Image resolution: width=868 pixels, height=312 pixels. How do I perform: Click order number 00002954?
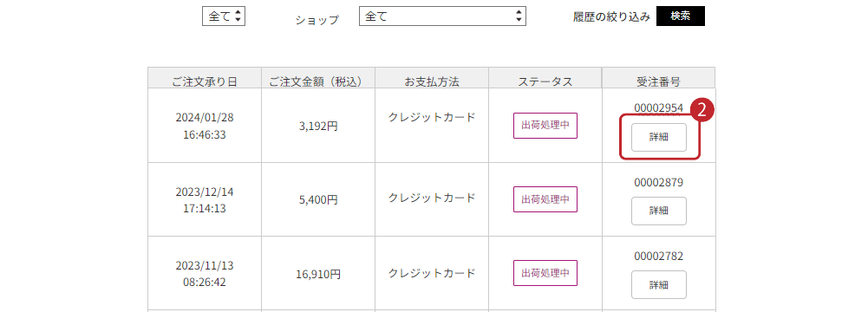tap(659, 107)
